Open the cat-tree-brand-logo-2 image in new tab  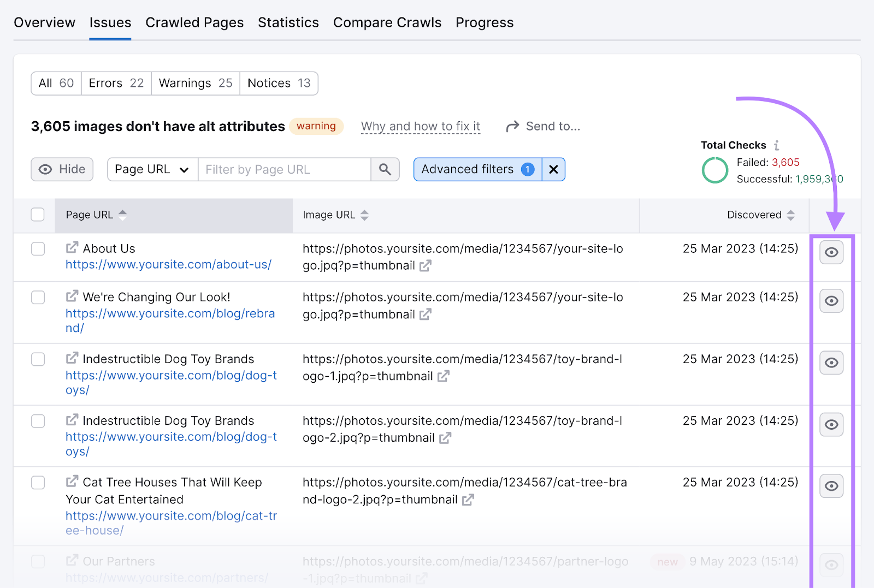pyautogui.click(x=467, y=500)
